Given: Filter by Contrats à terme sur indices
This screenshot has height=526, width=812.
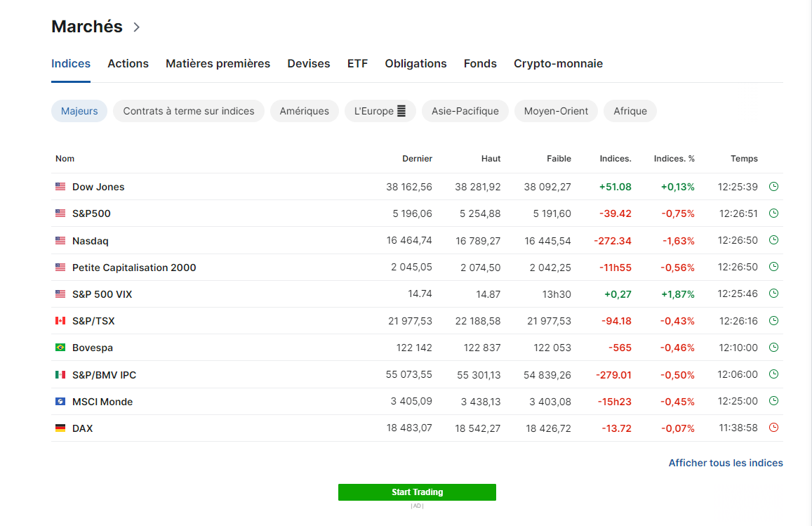Looking at the screenshot, I should pos(189,111).
